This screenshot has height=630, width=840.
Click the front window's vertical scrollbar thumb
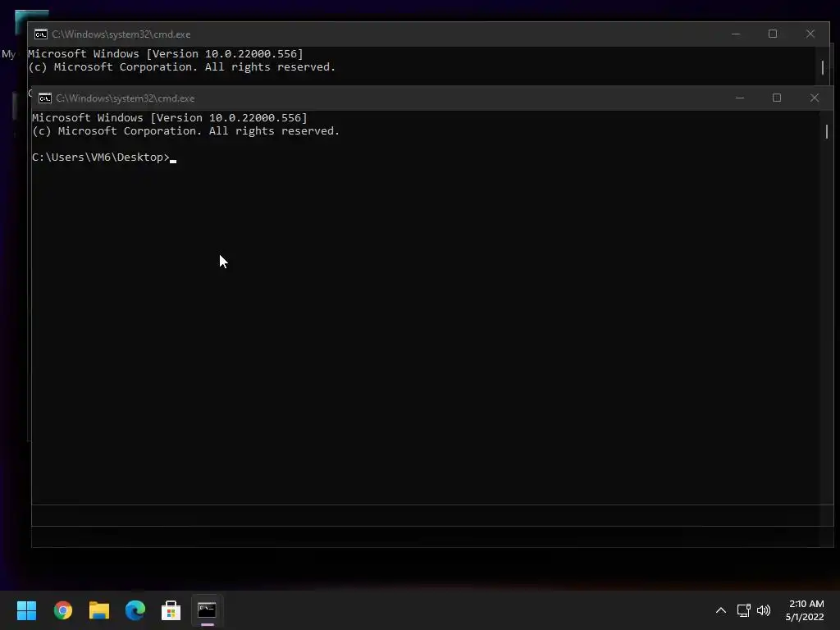pos(827,132)
